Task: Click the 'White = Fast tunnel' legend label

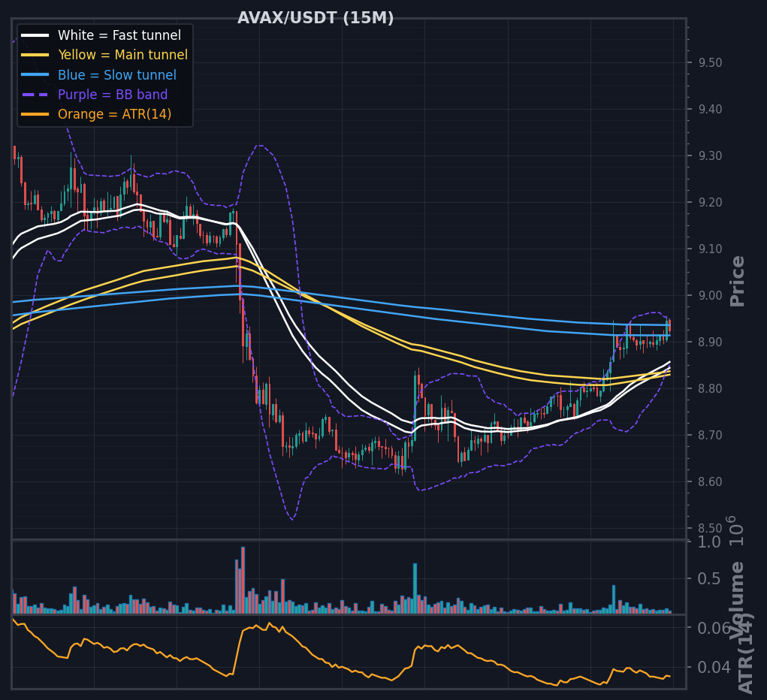Action: (119, 35)
